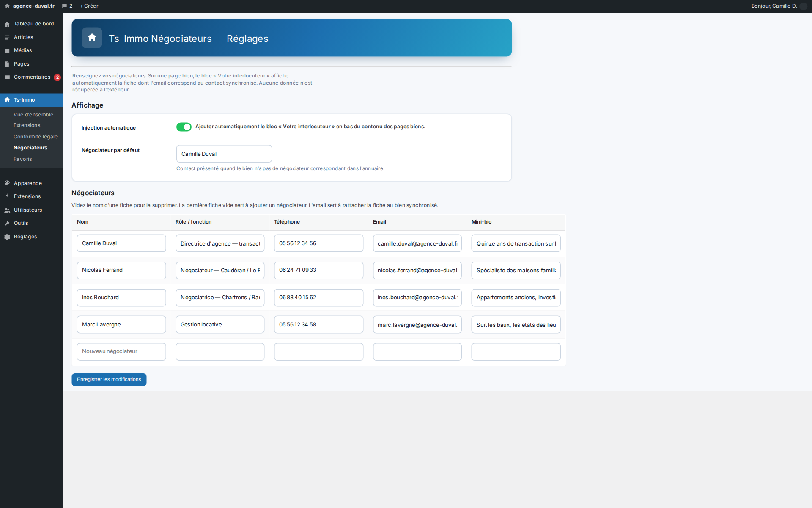This screenshot has height=508, width=812.
Task: Click the Bonjour, Camille D. account link
Action: [x=774, y=6]
